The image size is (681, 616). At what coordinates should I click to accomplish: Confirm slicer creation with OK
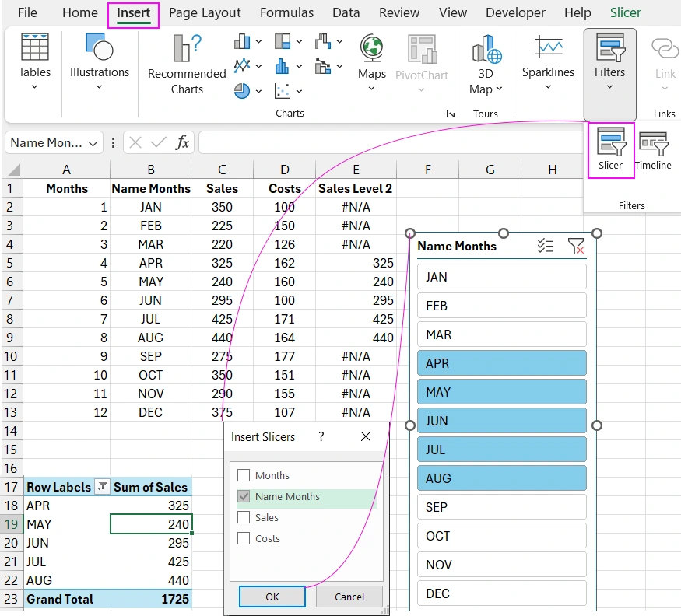pyautogui.click(x=272, y=597)
